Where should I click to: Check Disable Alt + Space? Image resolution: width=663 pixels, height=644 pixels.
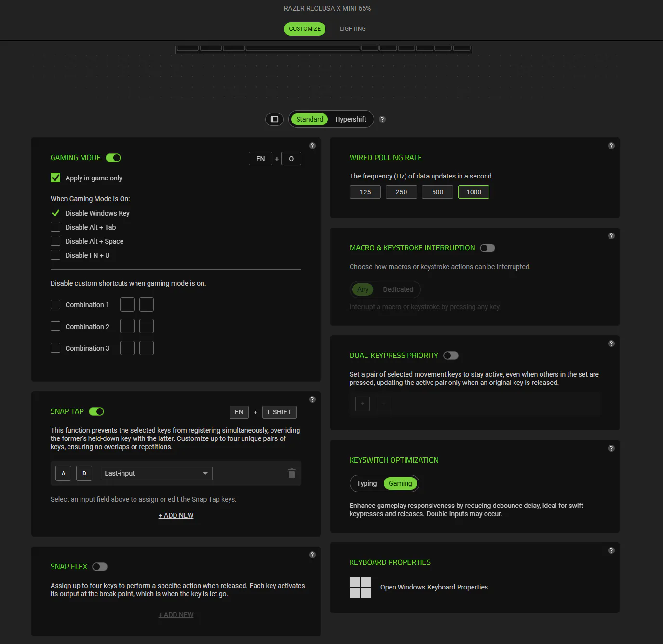(x=55, y=241)
